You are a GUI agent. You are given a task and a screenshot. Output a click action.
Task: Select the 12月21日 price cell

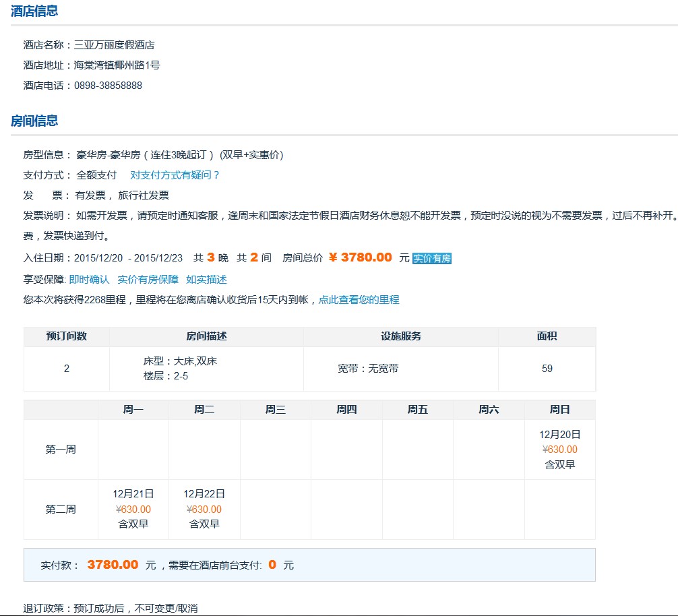coord(133,510)
